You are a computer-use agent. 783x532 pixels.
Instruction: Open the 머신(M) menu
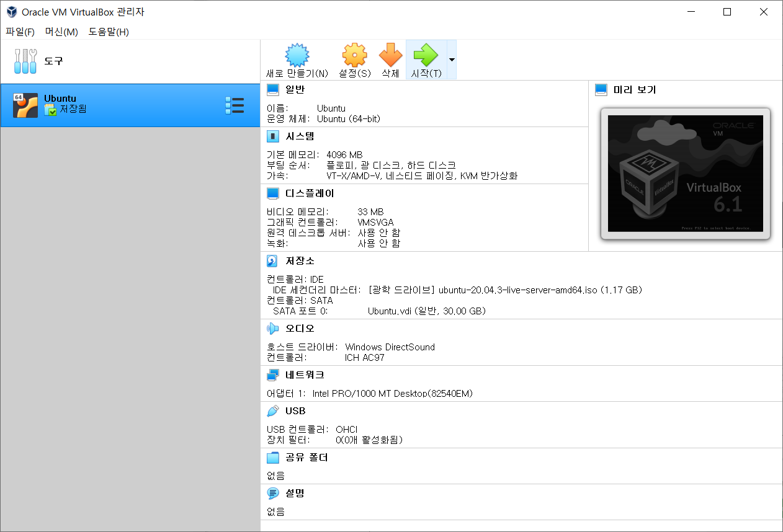tap(61, 32)
